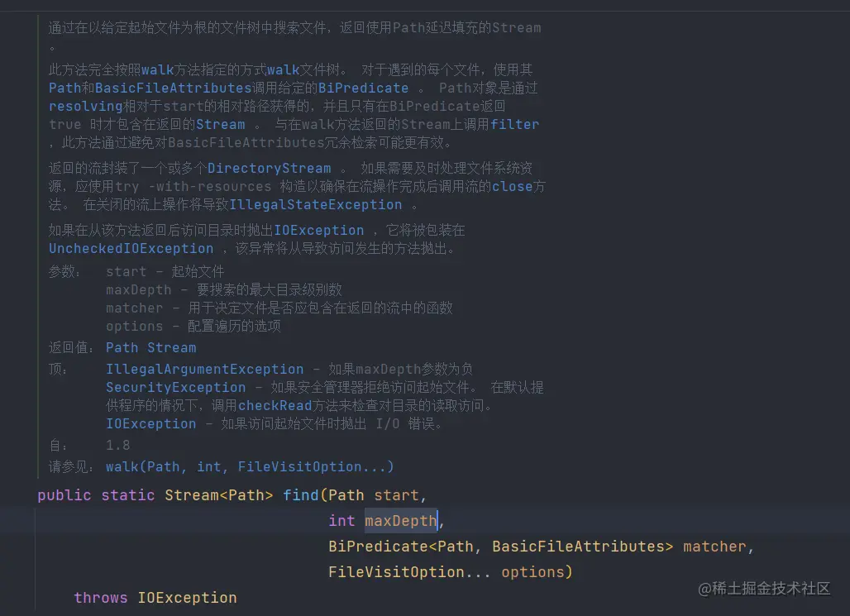The height and width of the screenshot is (616, 850).
Task: Click the 1.8 since-version value
Action: coord(117,446)
